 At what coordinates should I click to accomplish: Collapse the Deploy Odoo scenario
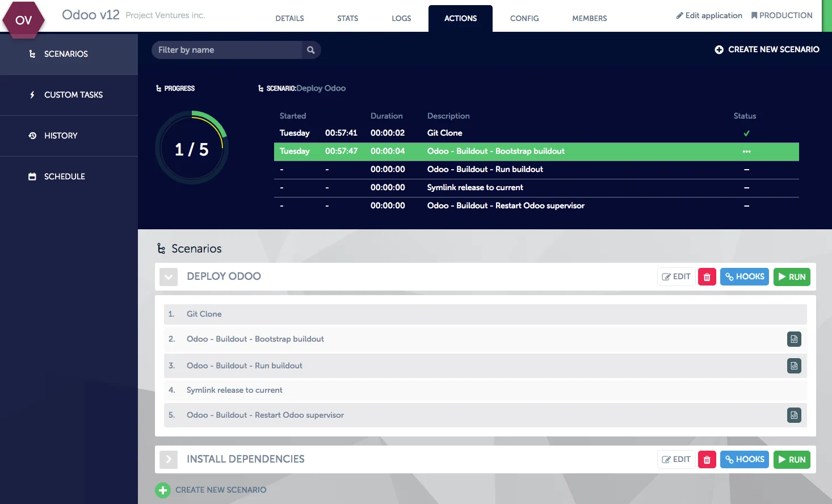click(x=169, y=277)
